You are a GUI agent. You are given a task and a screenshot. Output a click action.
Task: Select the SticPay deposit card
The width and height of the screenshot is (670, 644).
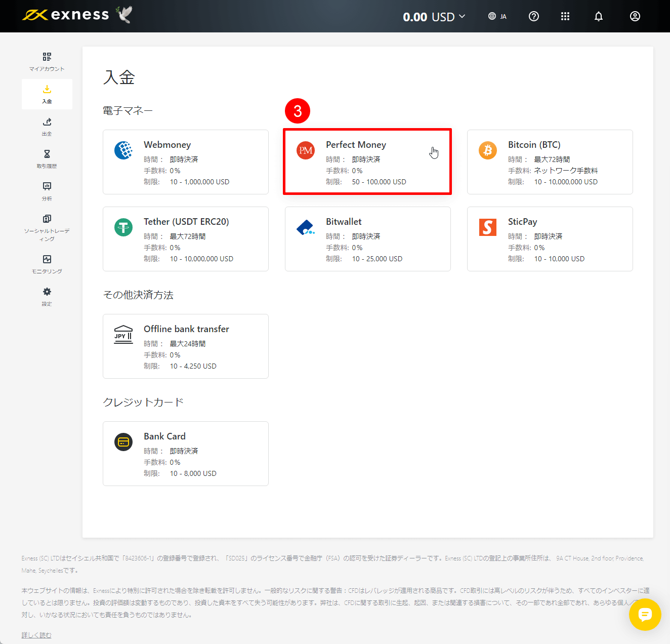point(550,239)
